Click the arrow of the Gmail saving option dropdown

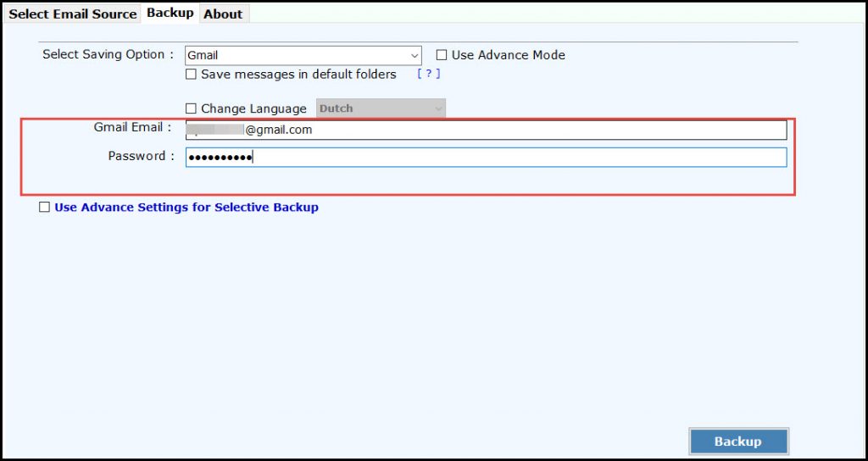(x=414, y=56)
